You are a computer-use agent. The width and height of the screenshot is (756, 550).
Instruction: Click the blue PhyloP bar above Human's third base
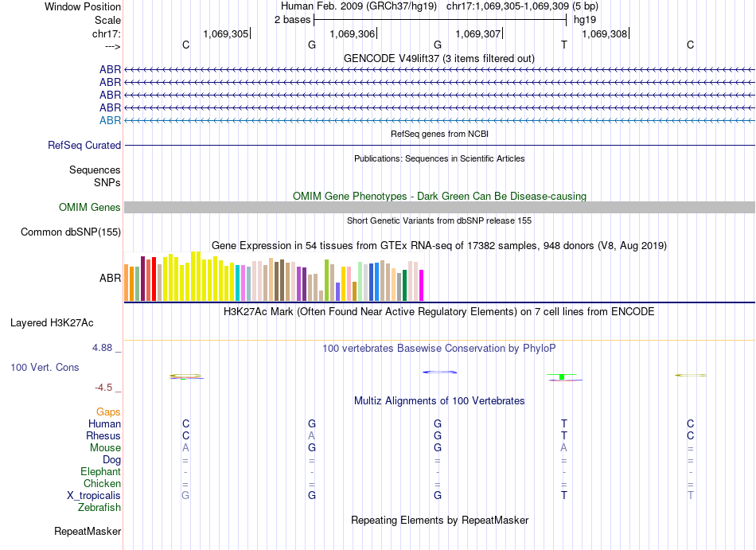[x=439, y=373]
